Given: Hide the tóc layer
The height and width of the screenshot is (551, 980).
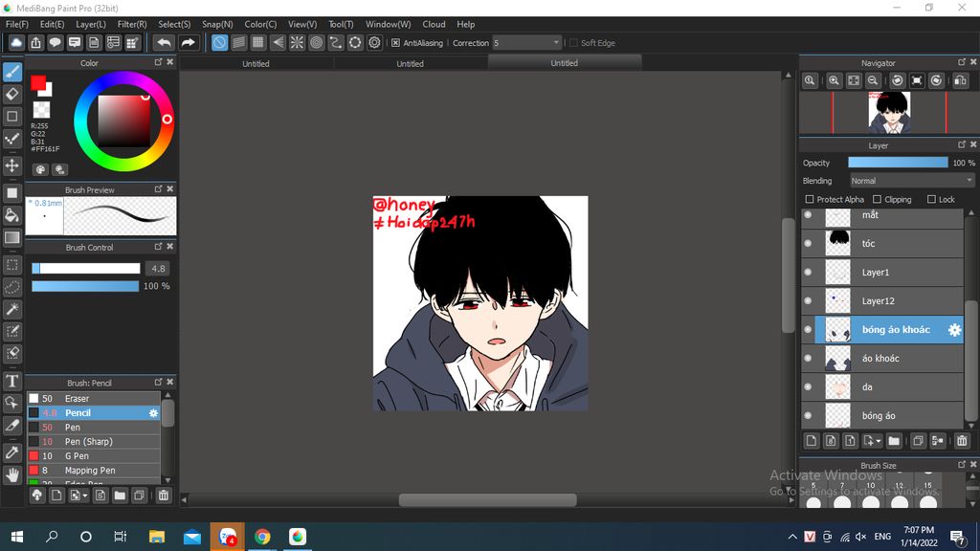Looking at the screenshot, I should pyautogui.click(x=808, y=244).
